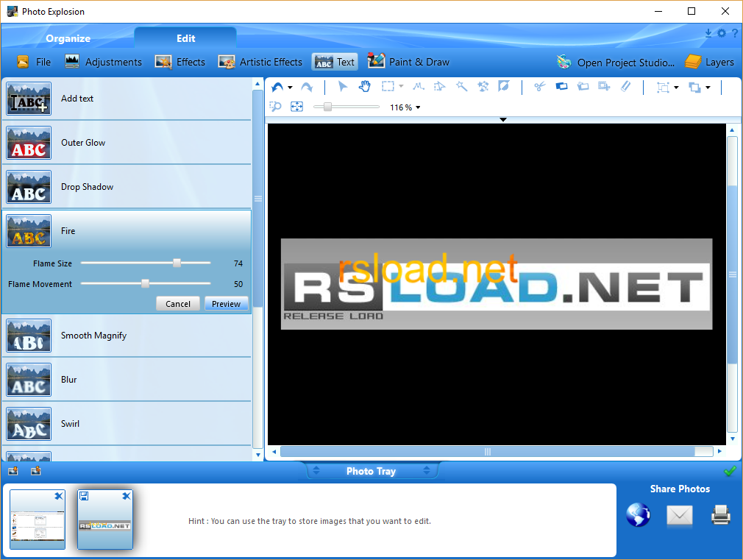The image size is (743, 560).
Task: Open the Effects menu
Action: [x=180, y=62]
